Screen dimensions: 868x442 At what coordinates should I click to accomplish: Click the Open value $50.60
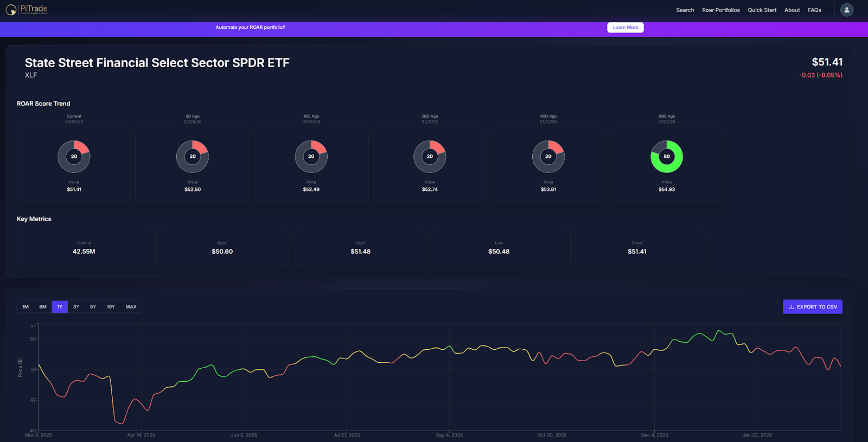[222, 252]
